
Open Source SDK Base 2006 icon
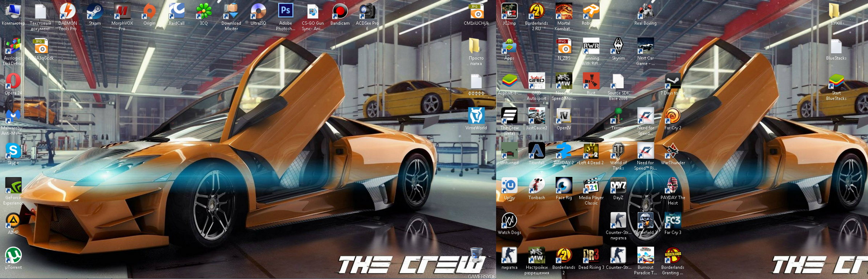coord(618,81)
